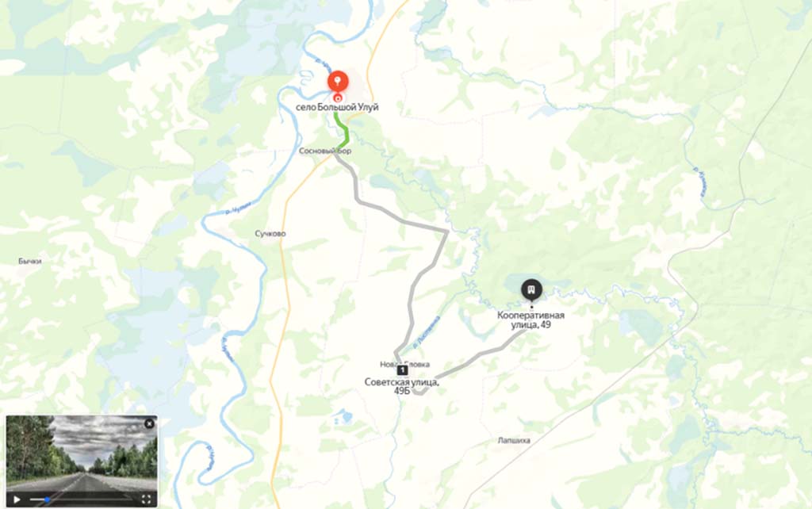This screenshot has height=509, width=812.
Task: Select the Сучково village label
Action: coord(270,234)
